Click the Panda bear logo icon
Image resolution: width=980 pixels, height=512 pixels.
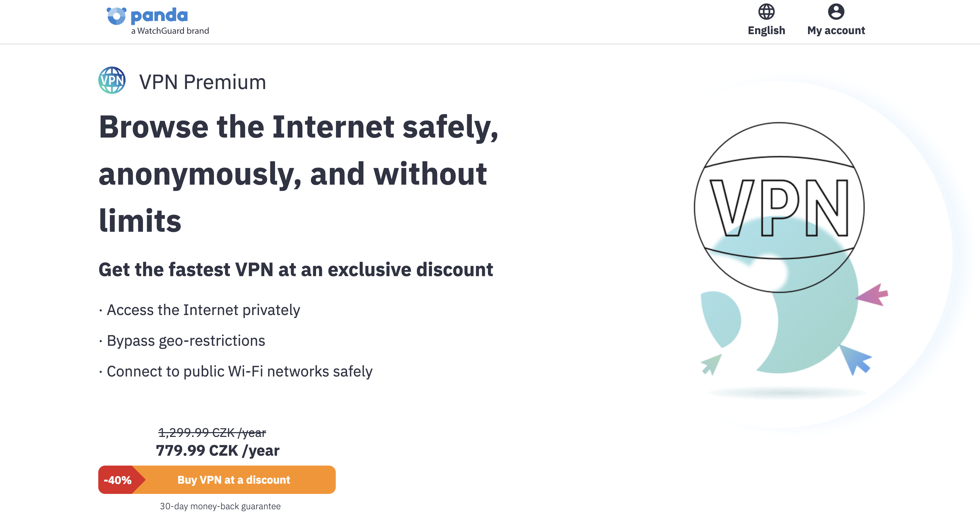116,16
